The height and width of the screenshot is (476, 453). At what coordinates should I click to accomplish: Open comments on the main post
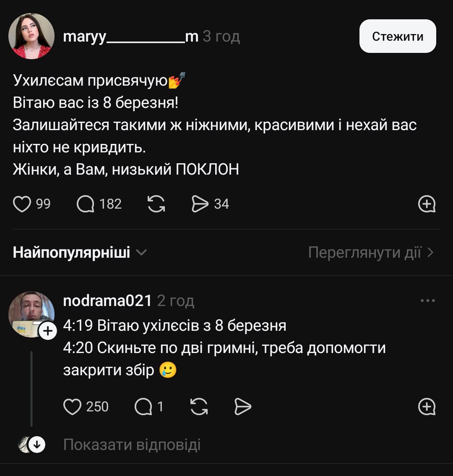coord(86,204)
